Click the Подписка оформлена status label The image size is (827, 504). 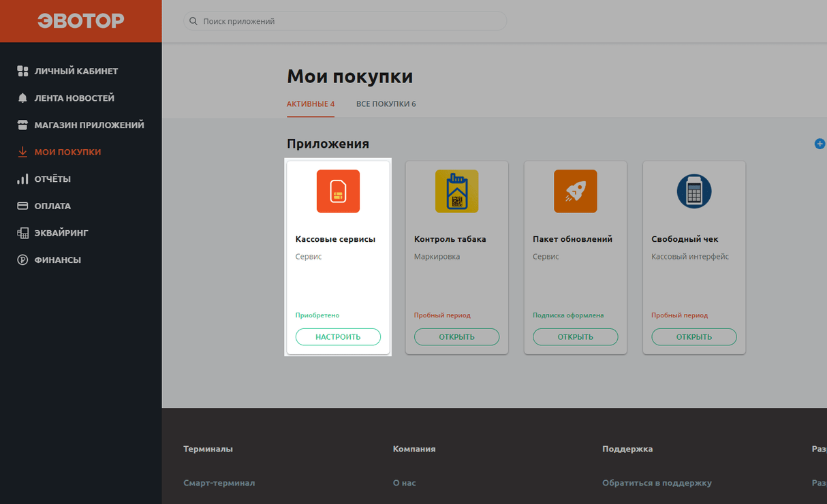(568, 315)
